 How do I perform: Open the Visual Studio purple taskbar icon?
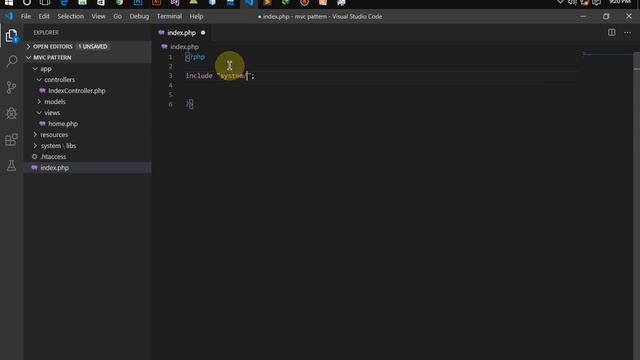(175, 2)
